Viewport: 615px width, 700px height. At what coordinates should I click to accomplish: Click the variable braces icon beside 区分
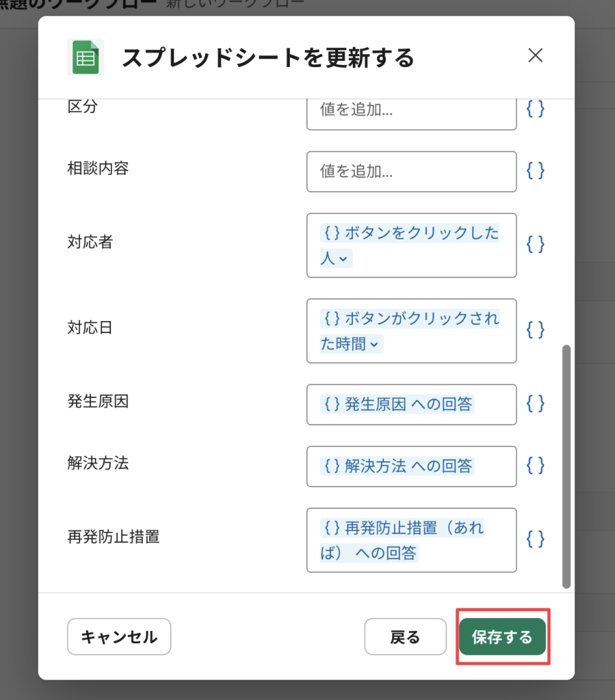(x=535, y=109)
